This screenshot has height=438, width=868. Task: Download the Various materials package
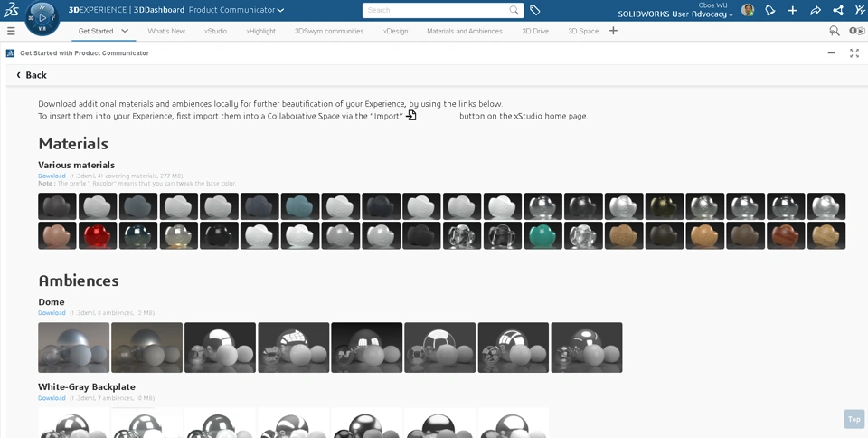coord(52,176)
